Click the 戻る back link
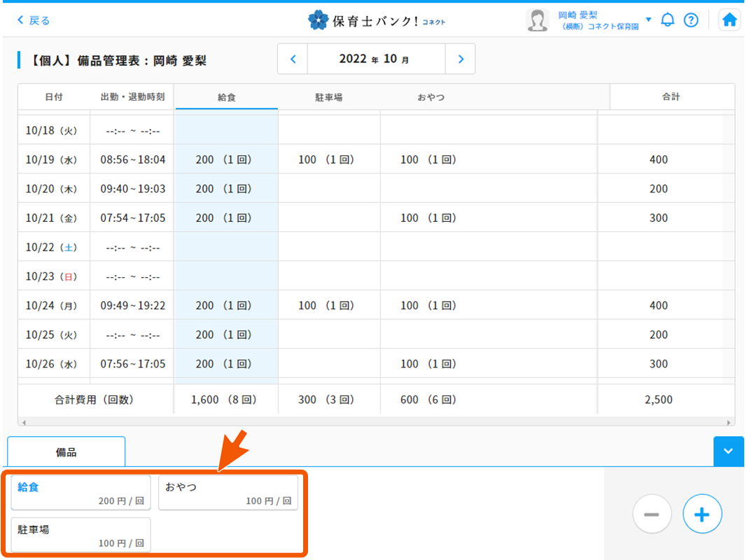The height and width of the screenshot is (560, 747). tap(34, 20)
